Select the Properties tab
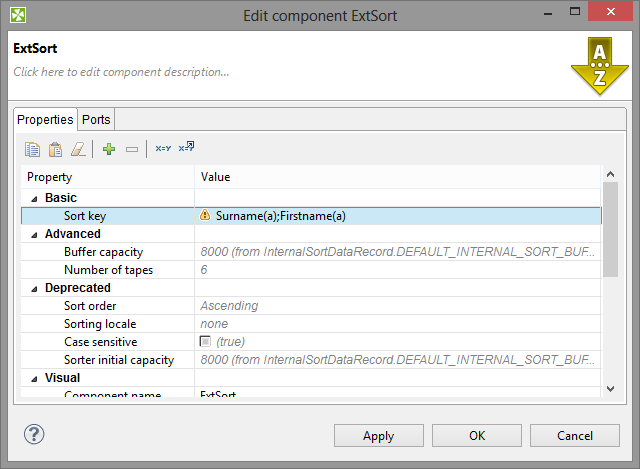 pos(46,119)
